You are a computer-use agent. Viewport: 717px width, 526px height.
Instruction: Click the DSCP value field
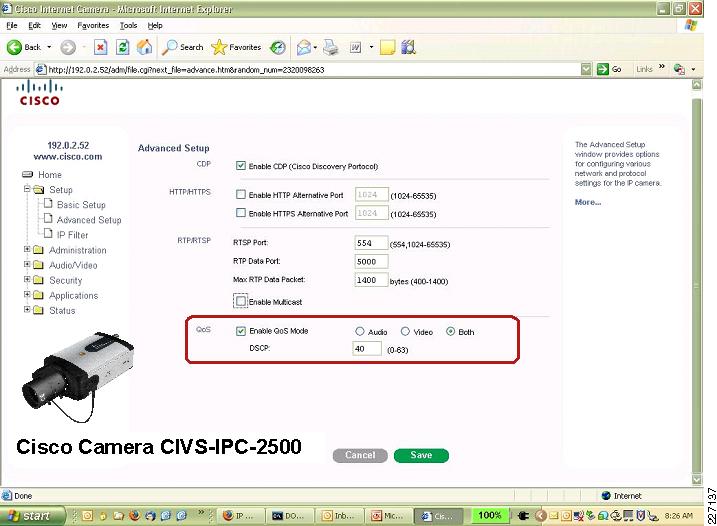367,349
